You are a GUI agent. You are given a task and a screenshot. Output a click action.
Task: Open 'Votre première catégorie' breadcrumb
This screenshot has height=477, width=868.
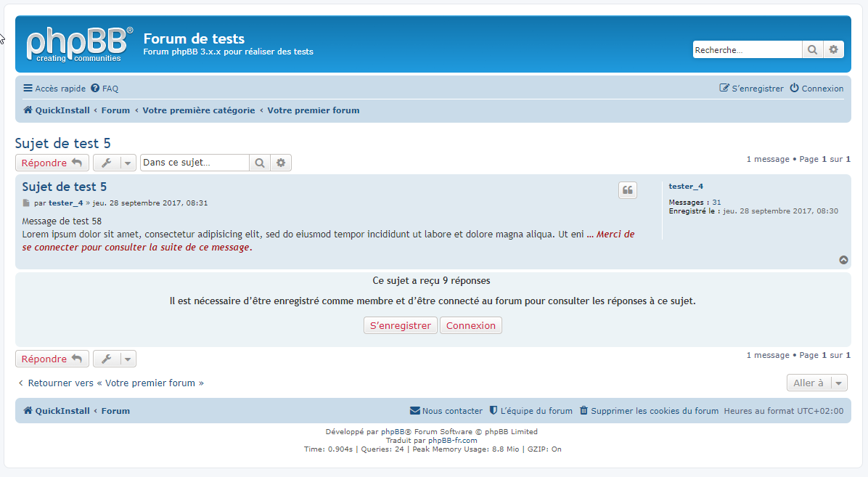(198, 110)
